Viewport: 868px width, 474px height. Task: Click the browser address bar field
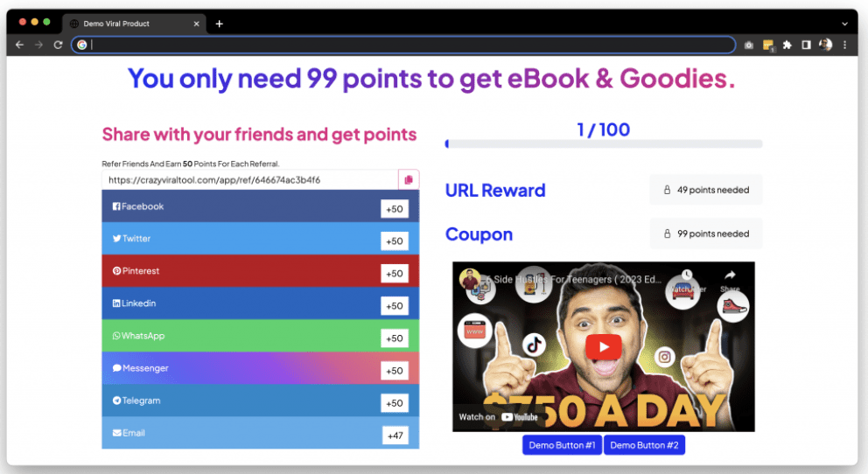403,45
